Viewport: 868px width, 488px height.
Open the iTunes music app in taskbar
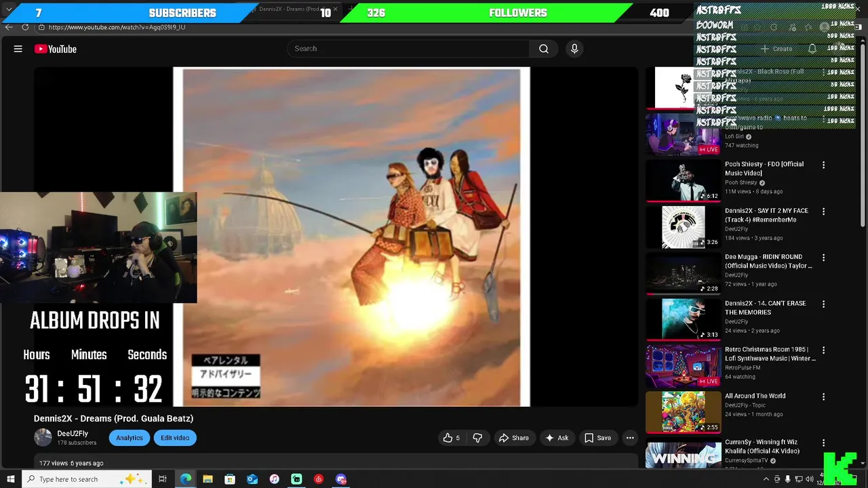tap(274, 479)
